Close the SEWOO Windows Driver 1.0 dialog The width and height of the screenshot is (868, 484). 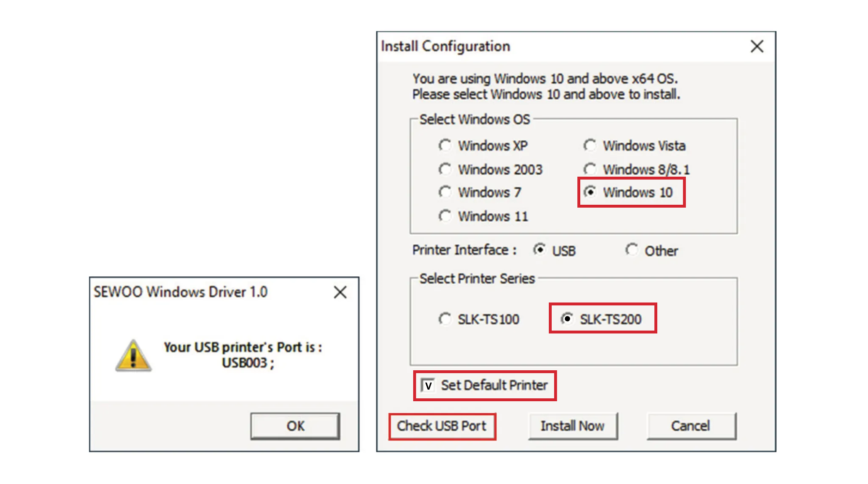pyautogui.click(x=341, y=292)
